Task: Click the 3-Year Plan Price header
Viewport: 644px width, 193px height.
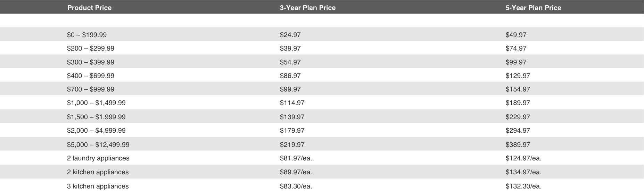Action: [x=308, y=8]
